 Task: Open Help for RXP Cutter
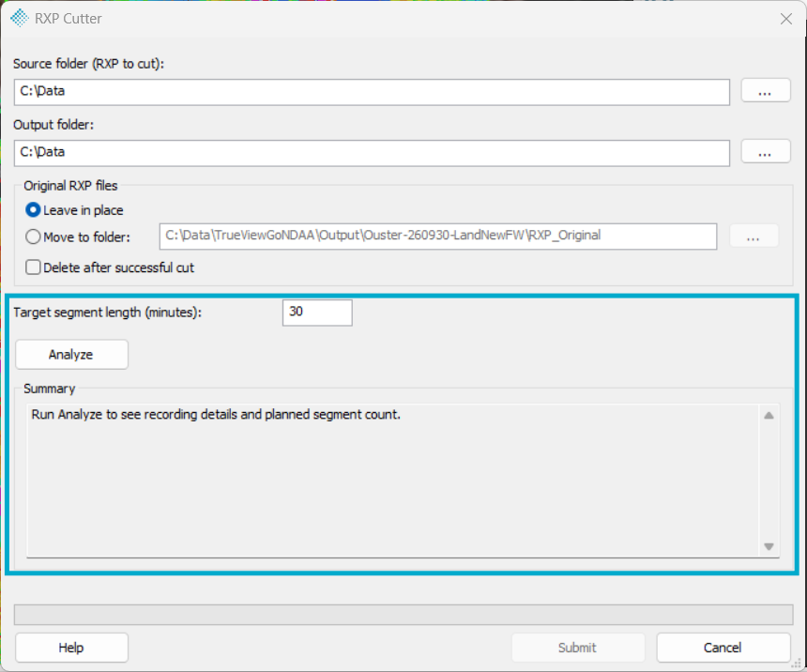click(x=71, y=648)
